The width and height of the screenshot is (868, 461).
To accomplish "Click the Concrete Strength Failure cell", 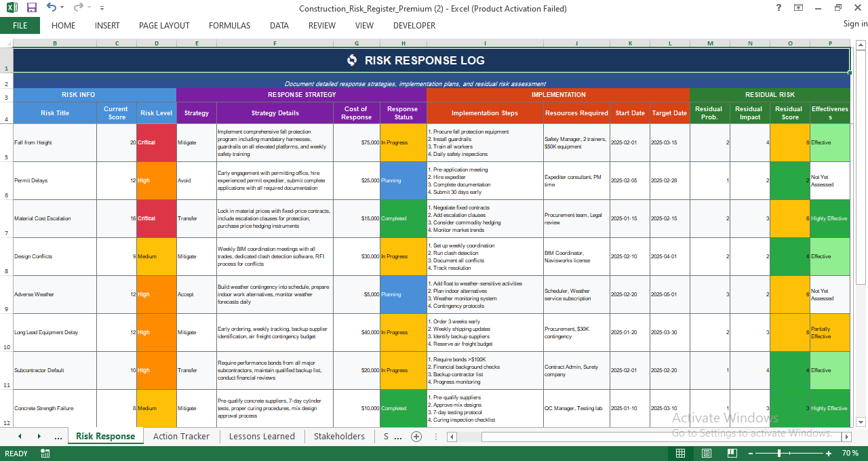I will 55,408.
